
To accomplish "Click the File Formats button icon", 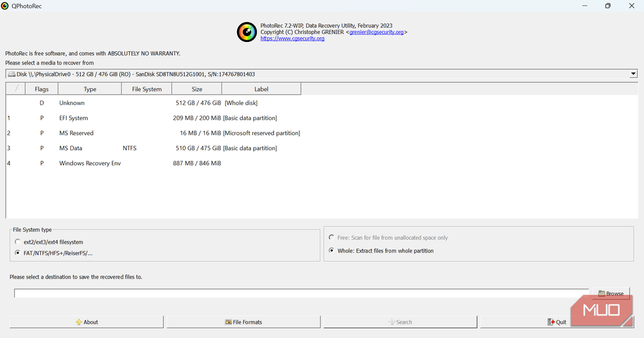I will click(228, 322).
